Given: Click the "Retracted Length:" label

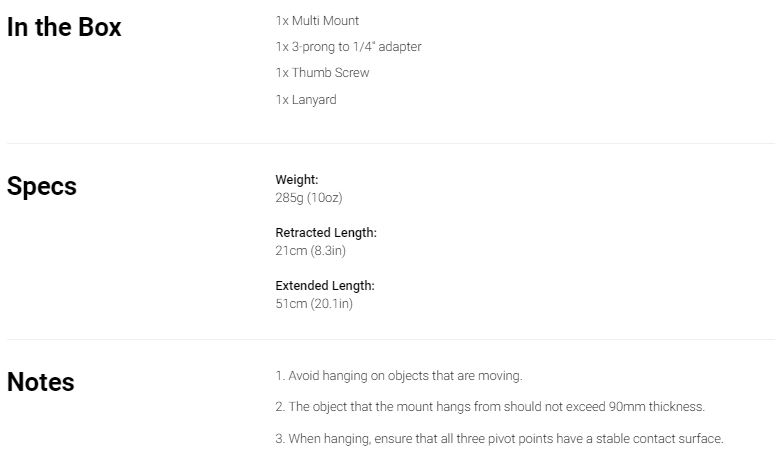Looking at the screenshot, I should point(326,232).
